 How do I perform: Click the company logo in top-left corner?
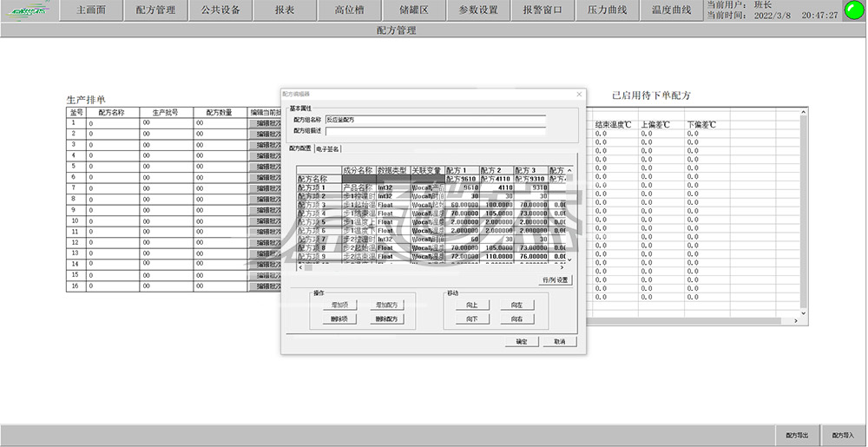point(28,11)
